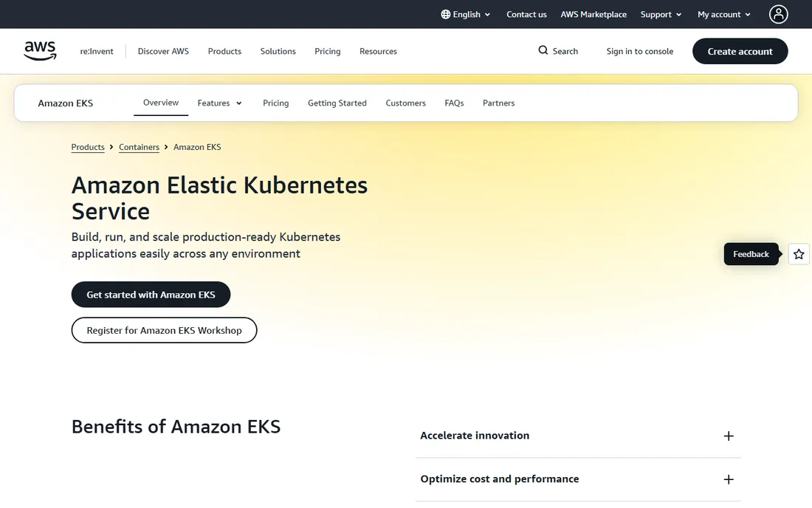812x508 pixels.
Task: Click Sign in to console
Action: [639, 51]
